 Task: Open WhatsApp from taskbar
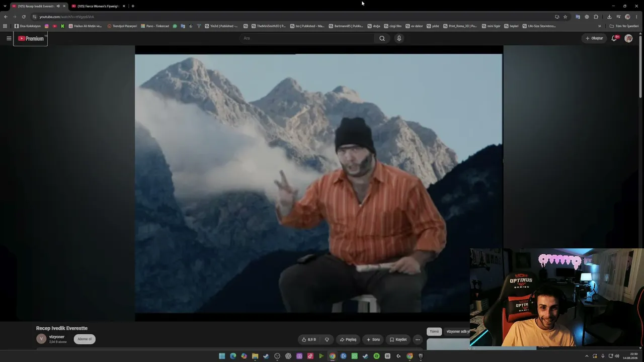[x=355, y=356]
